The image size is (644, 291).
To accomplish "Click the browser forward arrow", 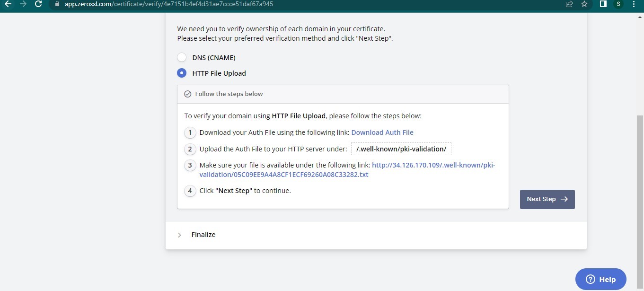I will [x=23, y=4].
